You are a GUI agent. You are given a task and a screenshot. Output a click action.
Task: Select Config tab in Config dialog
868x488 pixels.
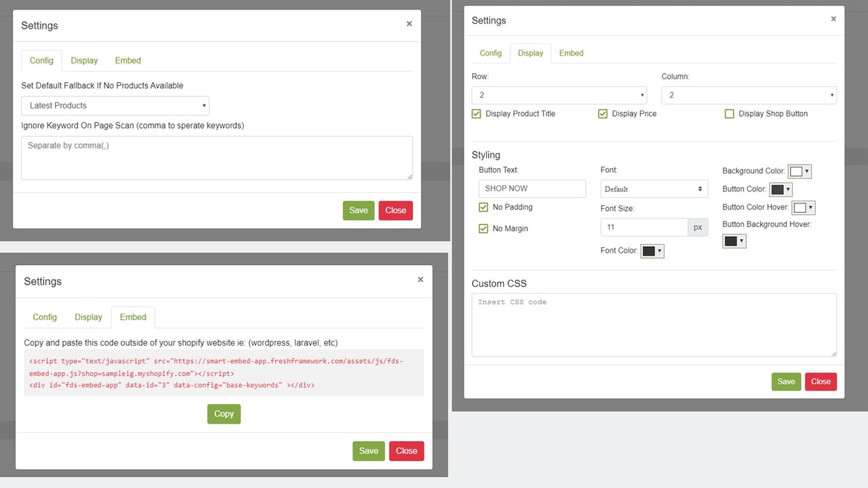click(41, 60)
